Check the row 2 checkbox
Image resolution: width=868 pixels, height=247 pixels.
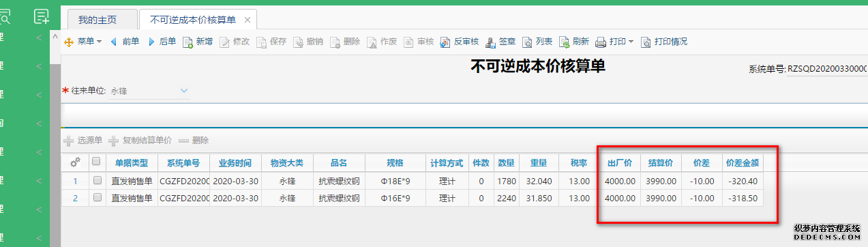click(x=97, y=198)
